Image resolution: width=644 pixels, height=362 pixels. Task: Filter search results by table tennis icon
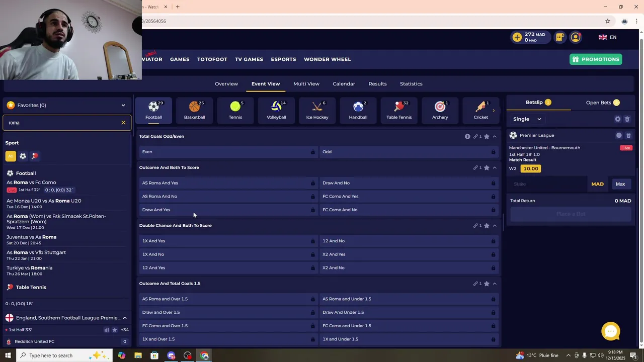[x=35, y=156]
